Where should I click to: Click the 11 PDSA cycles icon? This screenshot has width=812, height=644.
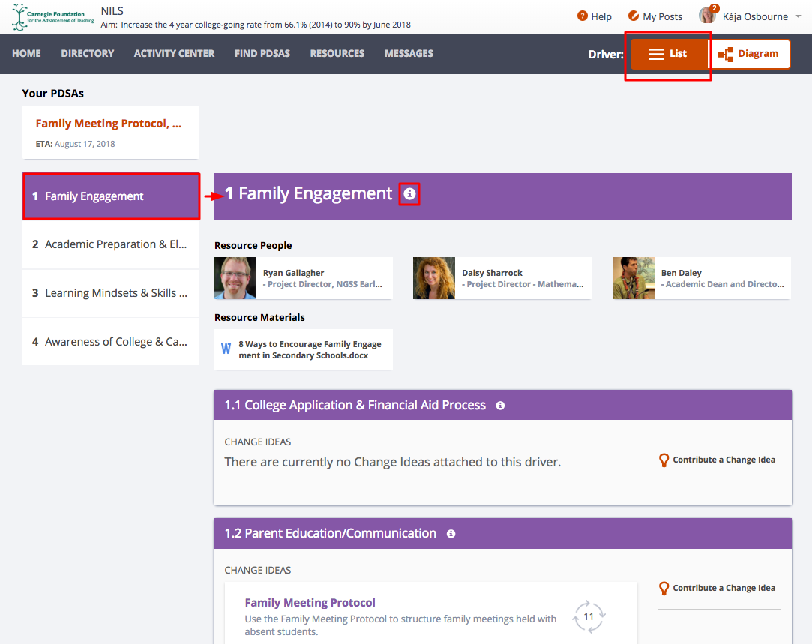(589, 616)
